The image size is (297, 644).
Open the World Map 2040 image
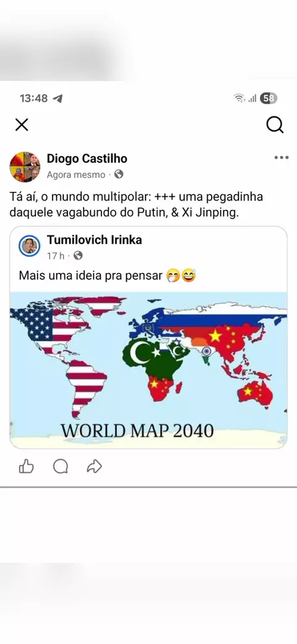coord(148,370)
